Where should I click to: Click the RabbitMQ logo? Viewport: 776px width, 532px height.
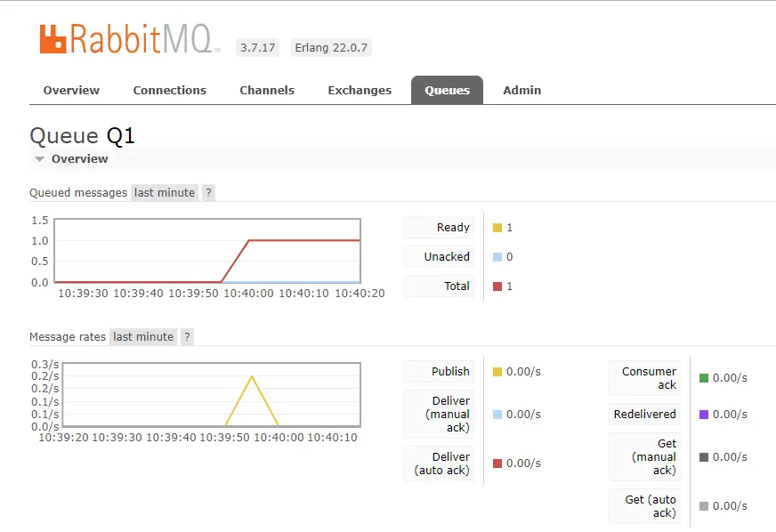click(x=130, y=38)
